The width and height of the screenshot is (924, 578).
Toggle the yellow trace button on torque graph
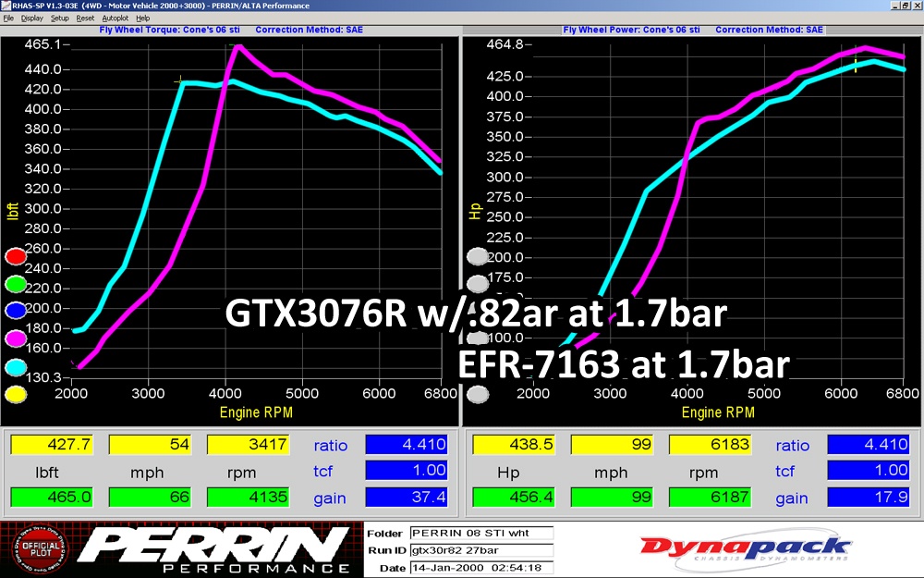(x=16, y=394)
